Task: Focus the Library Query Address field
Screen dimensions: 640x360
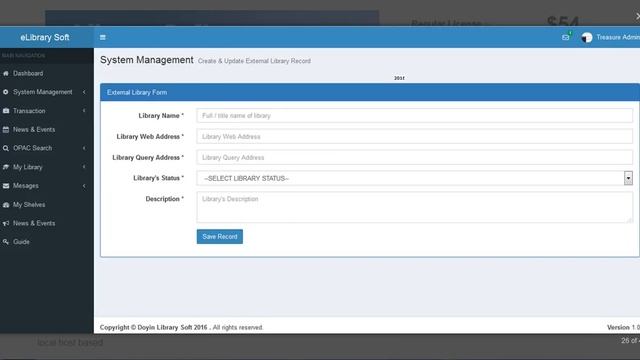Action: click(x=414, y=158)
